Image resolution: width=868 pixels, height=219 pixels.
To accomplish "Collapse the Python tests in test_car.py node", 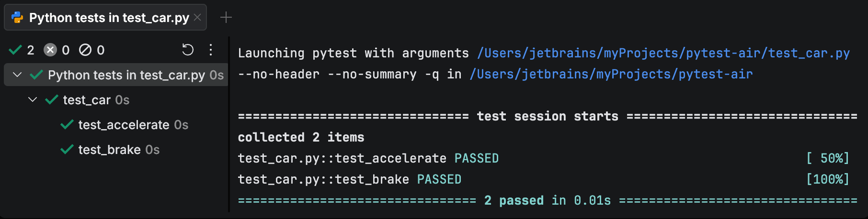I will click(17, 75).
